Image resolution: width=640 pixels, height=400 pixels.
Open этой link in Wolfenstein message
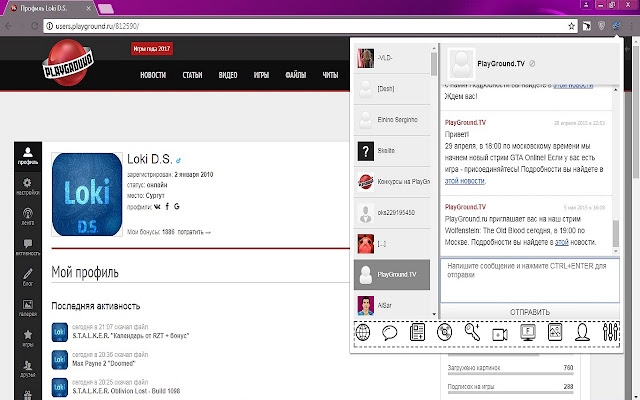[x=562, y=242]
